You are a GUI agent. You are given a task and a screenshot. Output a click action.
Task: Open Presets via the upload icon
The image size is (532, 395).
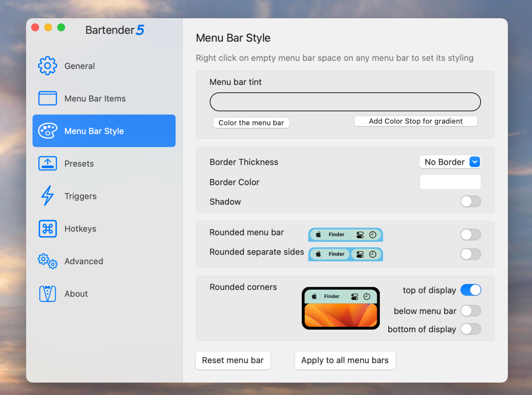[47, 163]
